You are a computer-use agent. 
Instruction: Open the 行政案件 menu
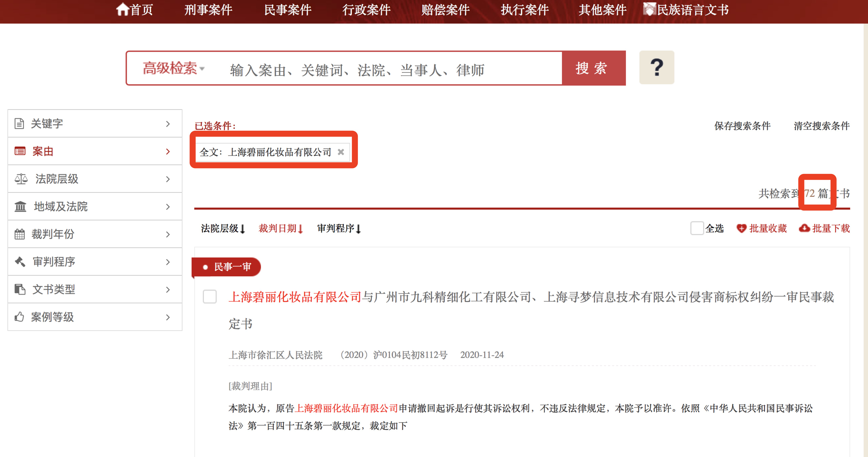click(367, 10)
